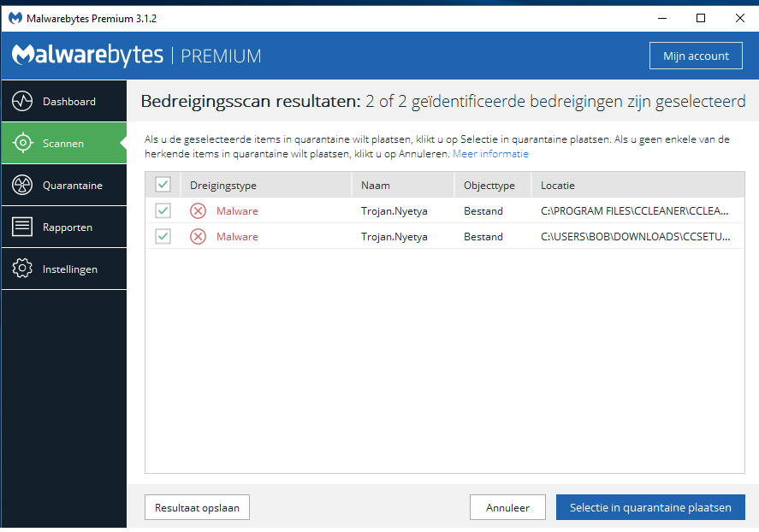Click the Mijn account button

click(696, 56)
